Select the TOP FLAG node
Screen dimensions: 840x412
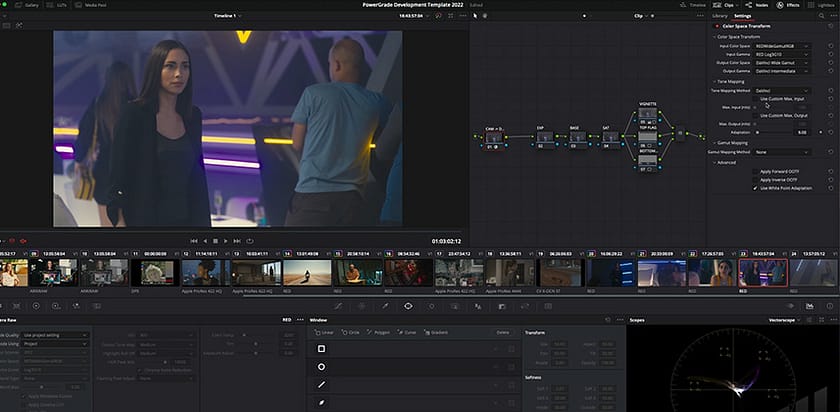[647, 138]
